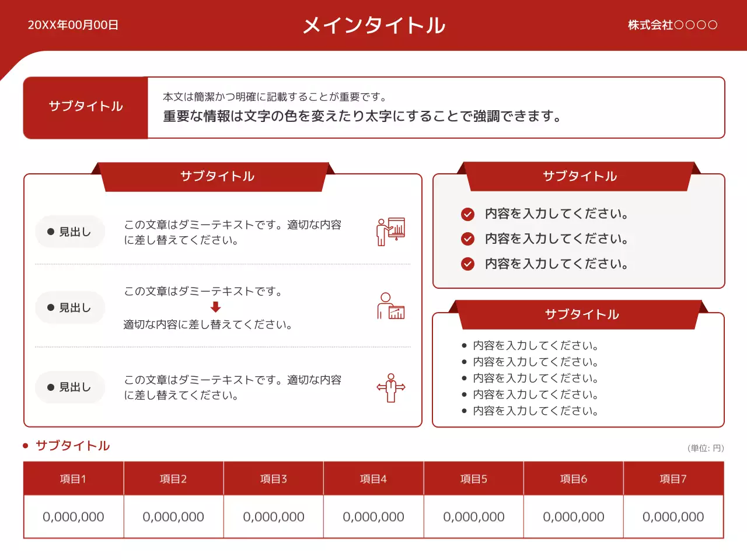Click the third checkmark circle icon
747x560 pixels.
[x=469, y=264]
